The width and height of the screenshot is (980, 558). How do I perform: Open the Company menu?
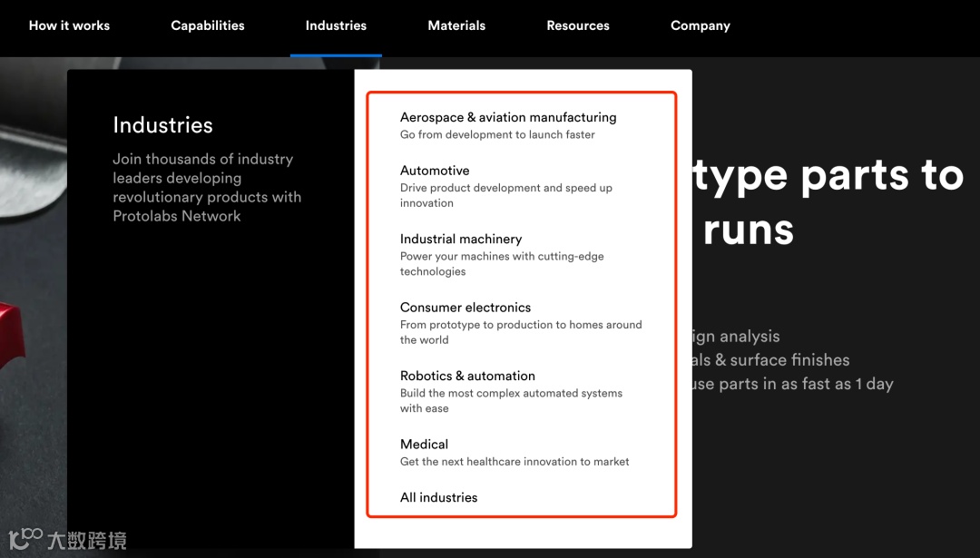700,25
